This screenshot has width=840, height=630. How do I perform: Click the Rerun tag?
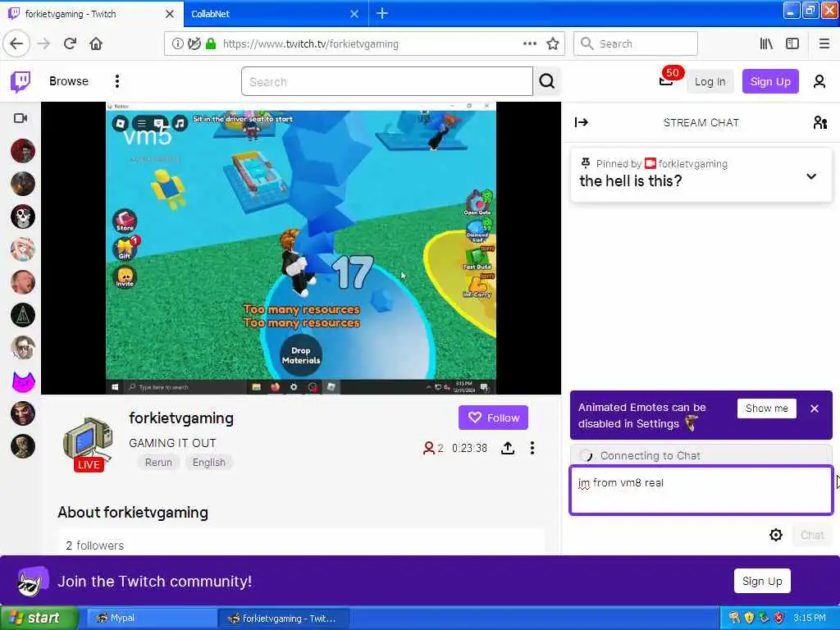(158, 463)
